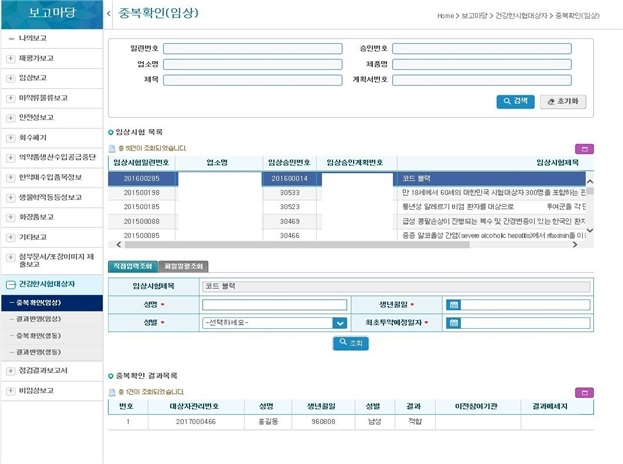Open the 생년월일 calendar picker icon
Image resolution: width=623 pixels, height=464 pixels.
coord(454,305)
